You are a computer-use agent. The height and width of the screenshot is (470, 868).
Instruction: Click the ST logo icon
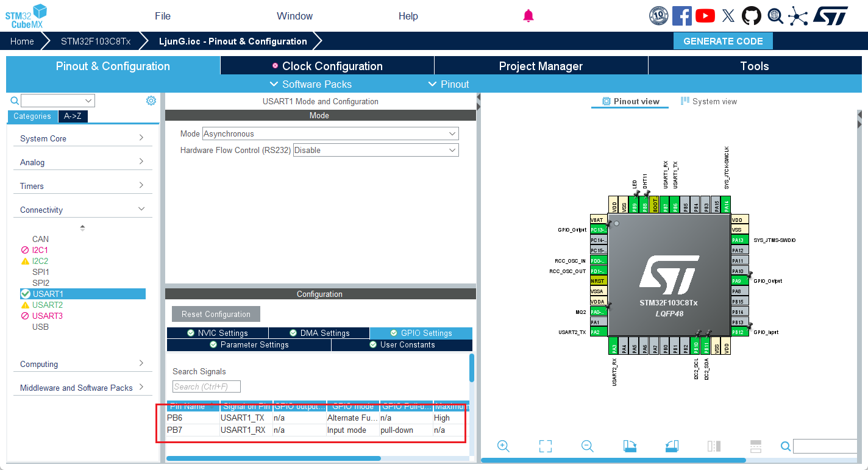[x=830, y=16]
